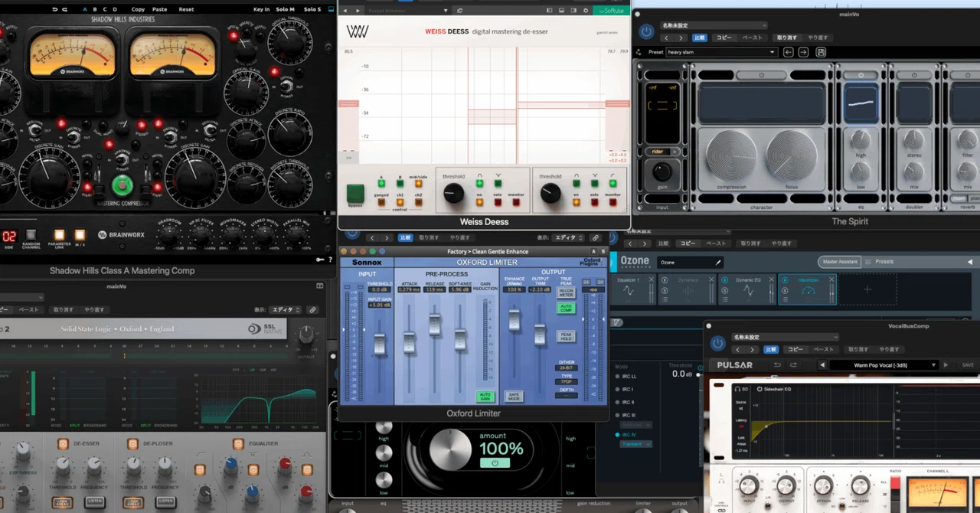Click AUTO COMP in Oxford Limiter
Screen dimensions: 980x513
[566, 308]
